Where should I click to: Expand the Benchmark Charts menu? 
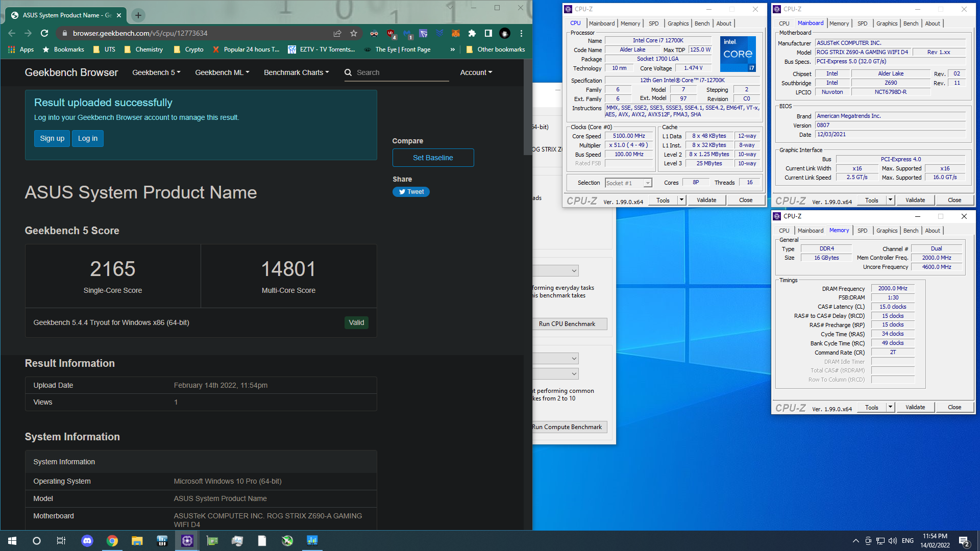pyautogui.click(x=296, y=72)
